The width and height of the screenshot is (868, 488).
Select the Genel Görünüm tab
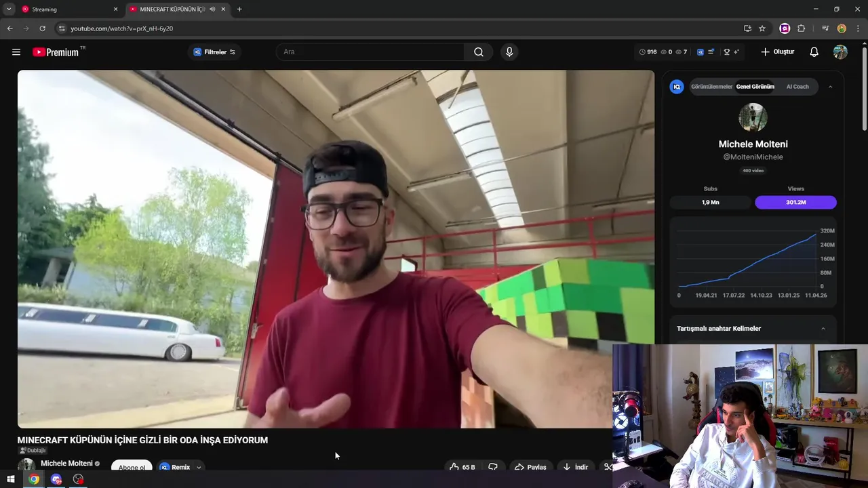coord(755,87)
